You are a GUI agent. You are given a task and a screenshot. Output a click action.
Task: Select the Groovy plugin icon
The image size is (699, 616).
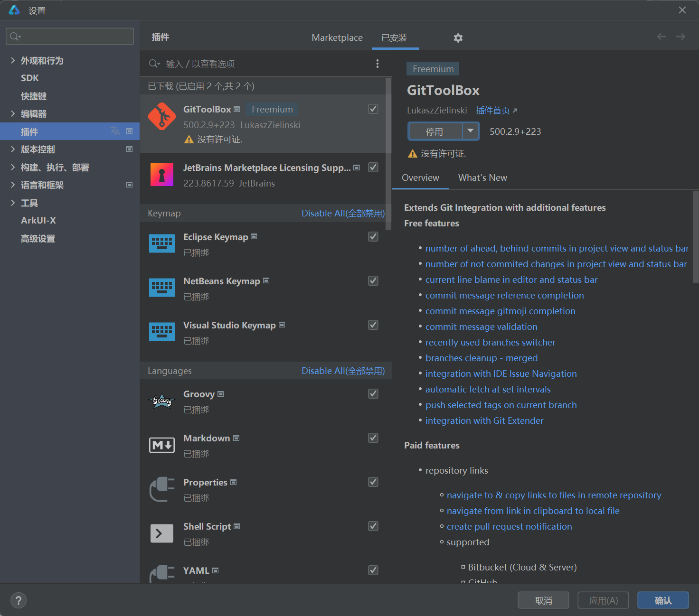pyautogui.click(x=162, y=401)
